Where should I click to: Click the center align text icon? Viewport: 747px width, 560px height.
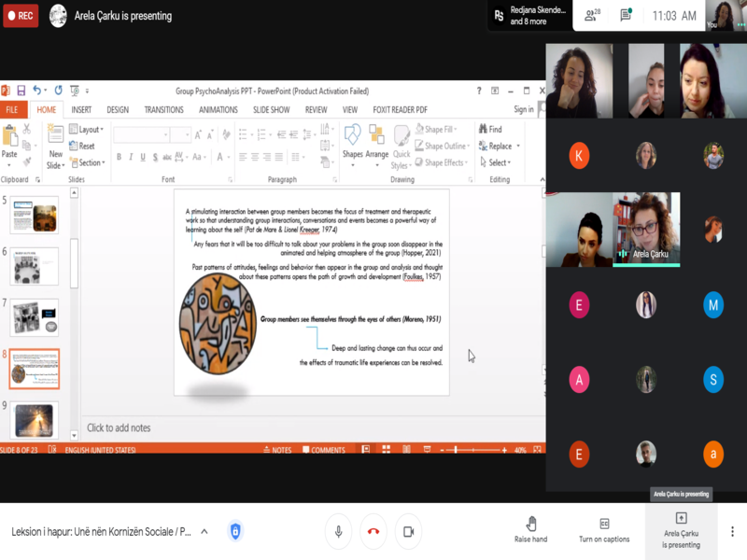(x=255, y=157)
